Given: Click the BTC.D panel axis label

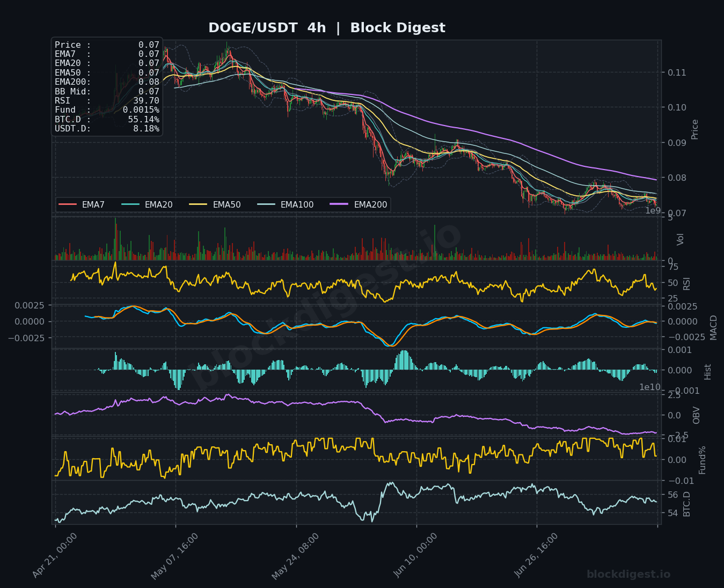Looking at the screenshot, I should click(687, 504).
